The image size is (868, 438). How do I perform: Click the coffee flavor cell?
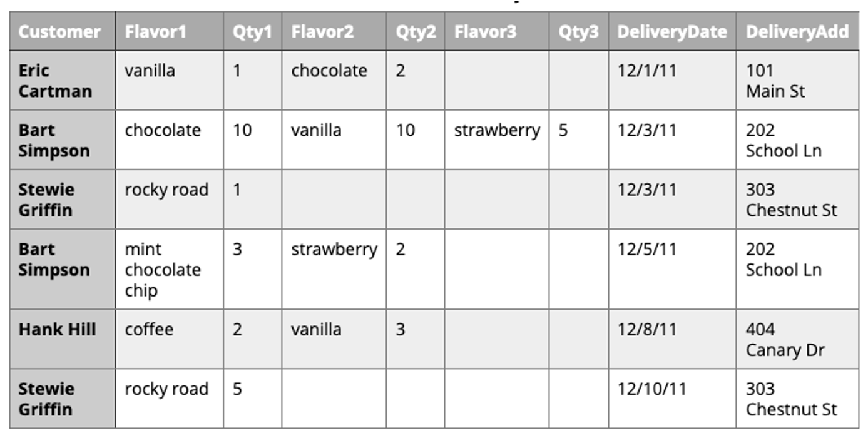click(x=150, y=330)
